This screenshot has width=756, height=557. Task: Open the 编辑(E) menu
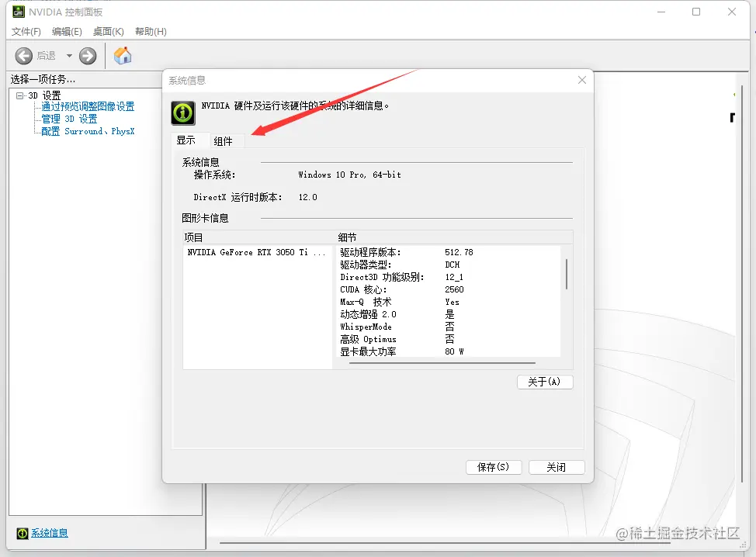[67, 31]
